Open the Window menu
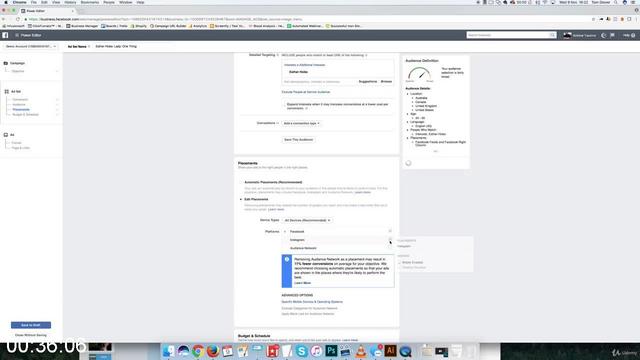Viewport: 640px width, 360px height. (x=126, y=2)
